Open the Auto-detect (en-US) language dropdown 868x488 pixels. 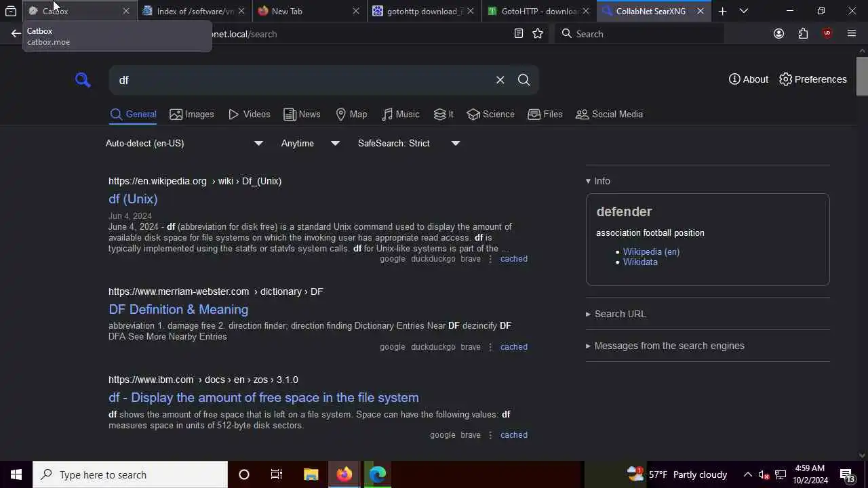[x=184, y=143]
